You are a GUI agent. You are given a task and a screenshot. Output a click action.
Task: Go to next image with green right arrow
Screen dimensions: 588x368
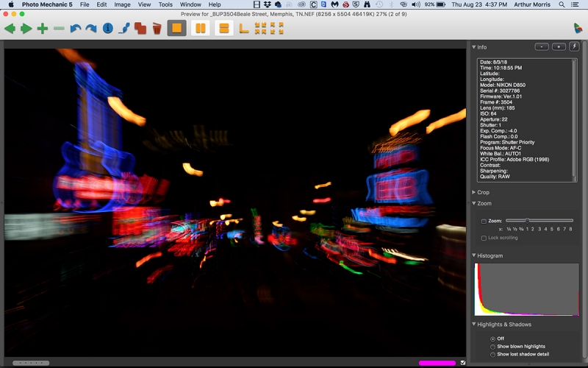pyautogui.click(x=26, y=28)
